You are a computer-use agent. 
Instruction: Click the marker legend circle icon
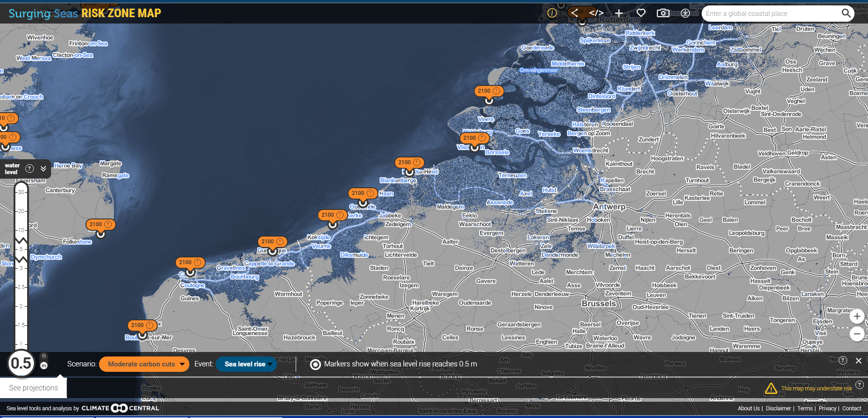pyautogui.click(x=316, y=364)
